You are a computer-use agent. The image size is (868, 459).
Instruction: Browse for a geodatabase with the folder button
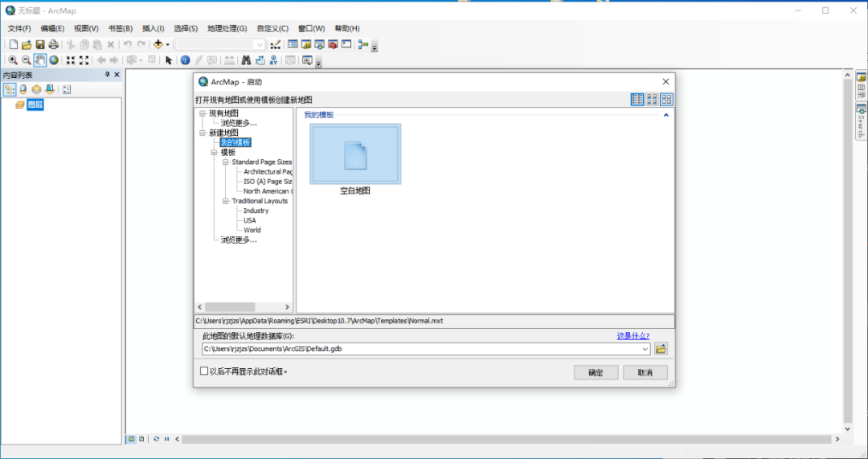661,349
